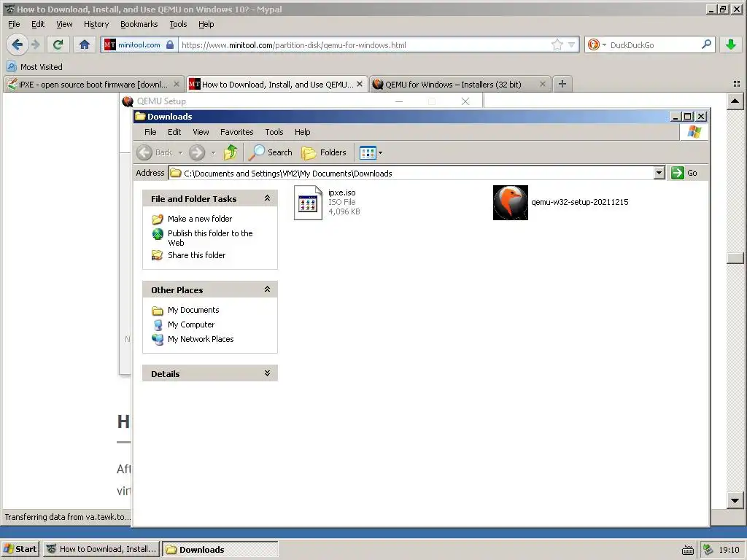Expand the Address bar path dropdown
The image size is (747, 560).
tap(659, 173)
